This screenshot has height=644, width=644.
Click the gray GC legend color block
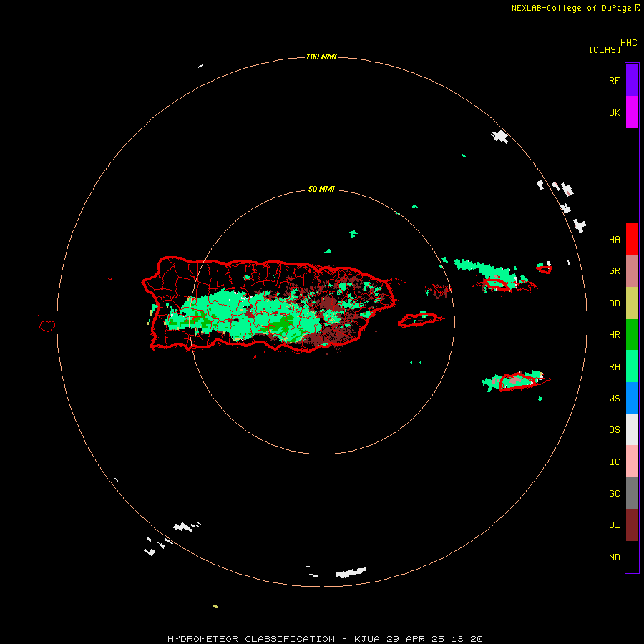click(x=632, y=493)
